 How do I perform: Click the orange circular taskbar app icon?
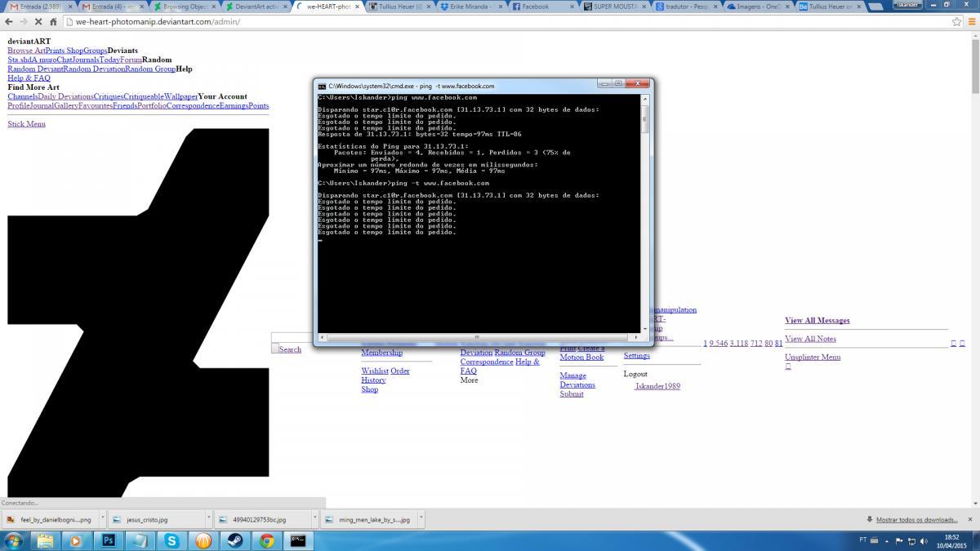[x=203, y=540]
